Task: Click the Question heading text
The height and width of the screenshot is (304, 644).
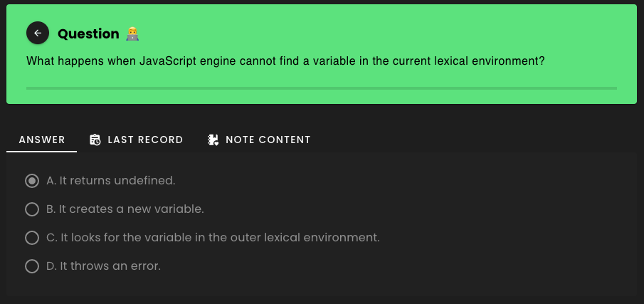Action: (x=88, y=33)
